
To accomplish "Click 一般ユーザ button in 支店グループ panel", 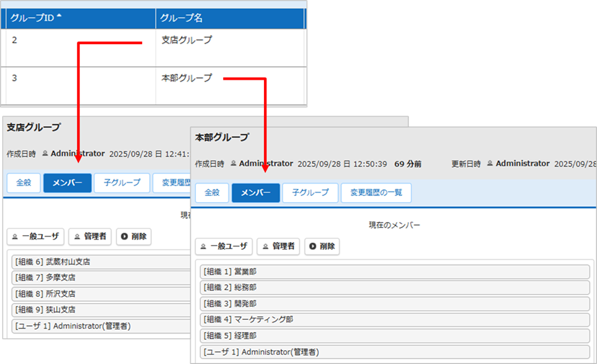I will (x=35, y=237).
